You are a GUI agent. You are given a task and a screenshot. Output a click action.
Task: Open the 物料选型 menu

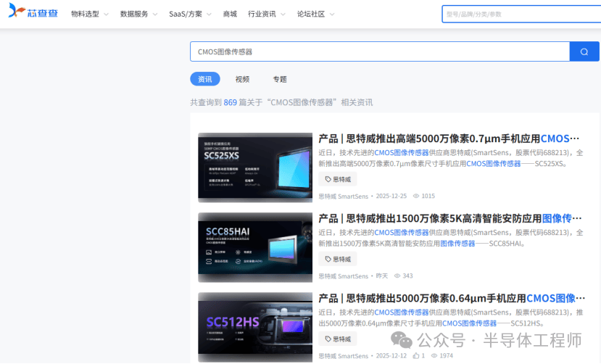tap(85, 15)
